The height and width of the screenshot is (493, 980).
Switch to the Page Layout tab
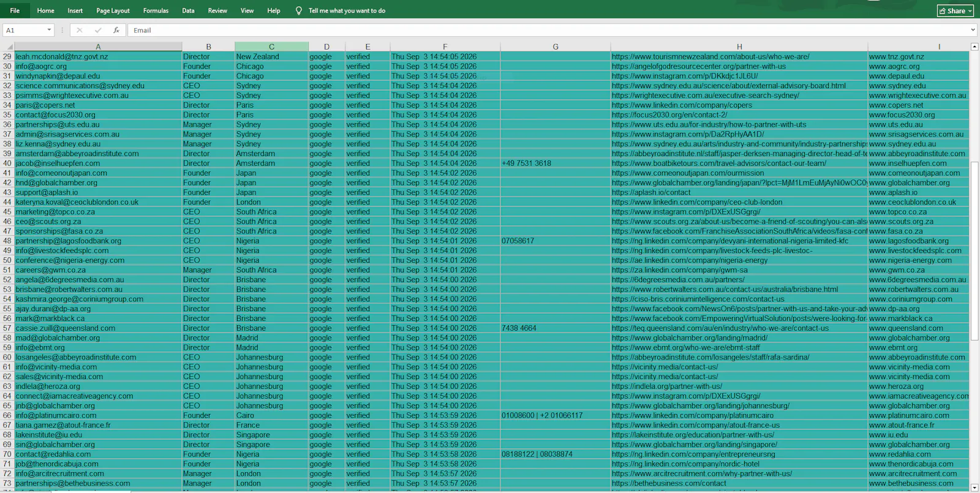click(x=113, y=10)
